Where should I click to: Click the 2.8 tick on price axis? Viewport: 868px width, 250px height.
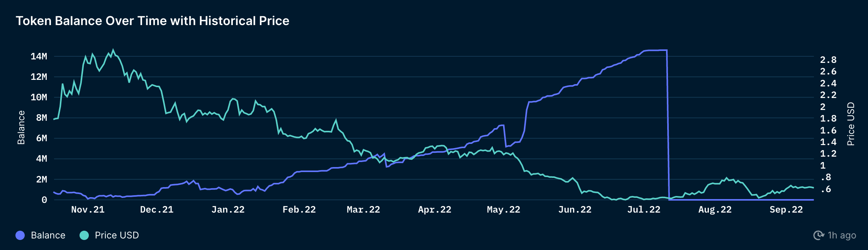pyautogui.click(x=828, y=60)
